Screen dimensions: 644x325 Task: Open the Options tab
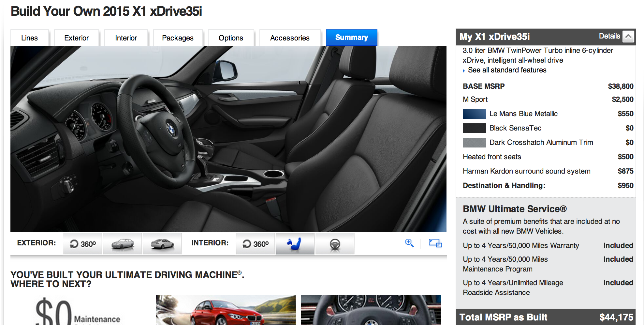tap(231, 38)
